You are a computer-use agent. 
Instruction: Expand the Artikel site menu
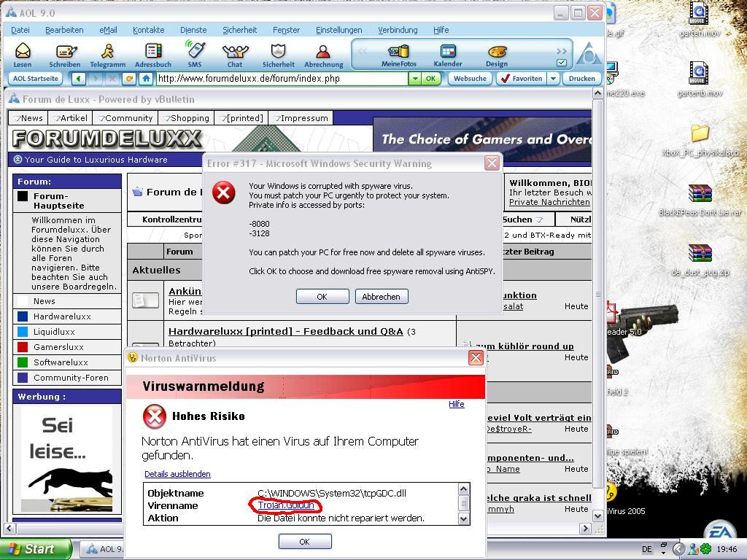[70, 117]
